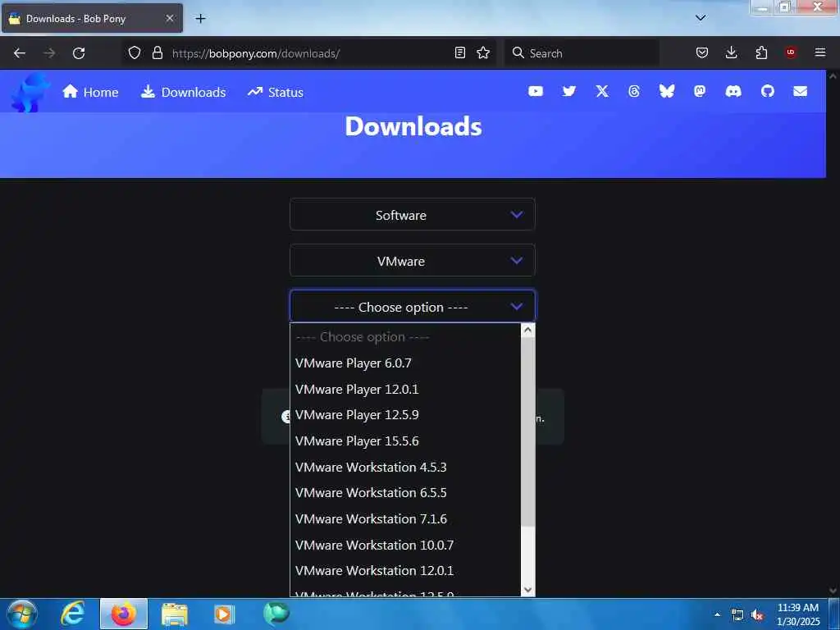
Task: Open the extensions puzzle icon
Action: point(761,53)
